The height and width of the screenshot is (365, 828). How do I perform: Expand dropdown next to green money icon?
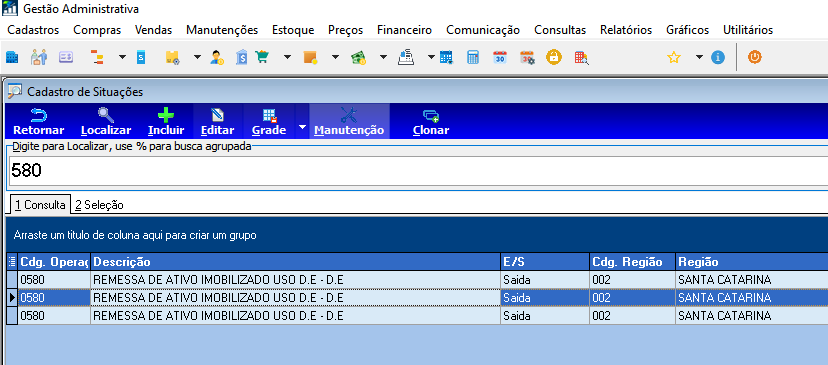(383, 57)
